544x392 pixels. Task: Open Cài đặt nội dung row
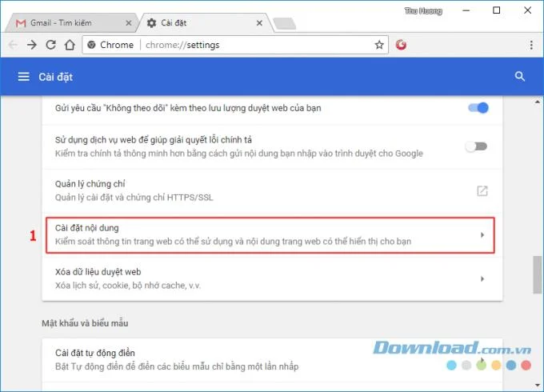point(270,235)
